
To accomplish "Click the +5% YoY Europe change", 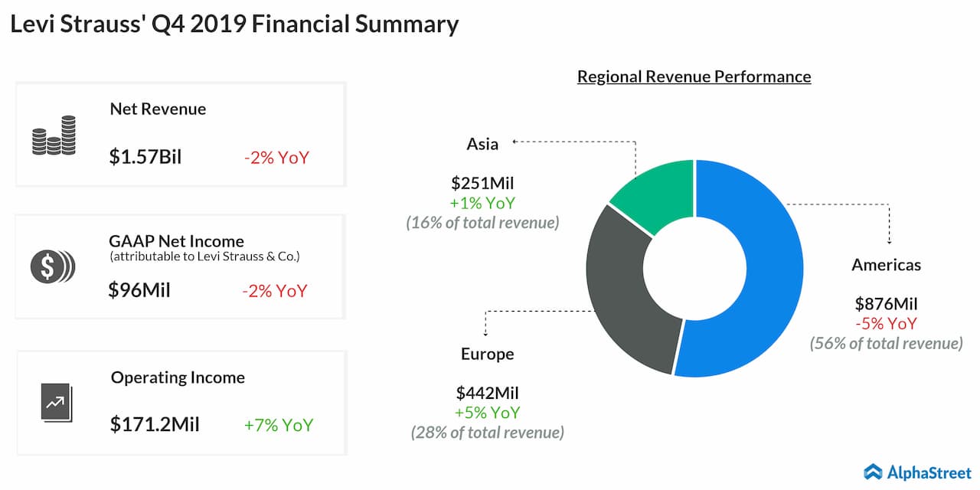I will pyautogui.click(x=488, y=413).
